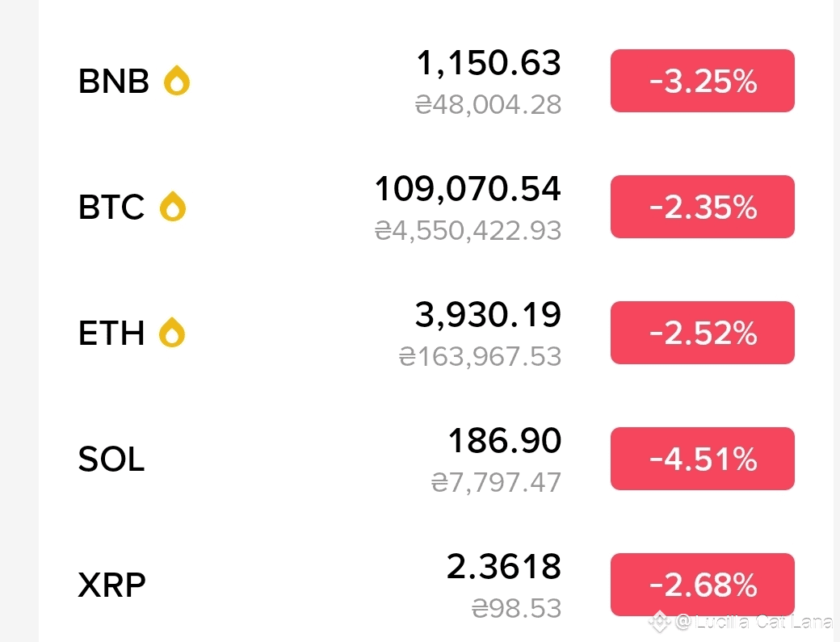Toggle the BNB -3.25% change badge
Screen dimensions: 840x642
[703, 81]
